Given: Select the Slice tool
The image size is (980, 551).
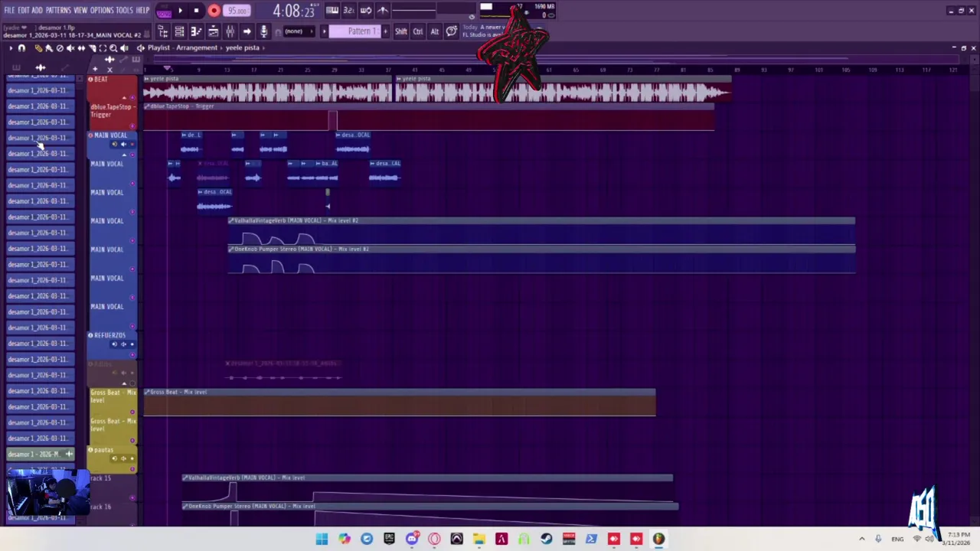Looking at the screenshot, I should (92, 48).
